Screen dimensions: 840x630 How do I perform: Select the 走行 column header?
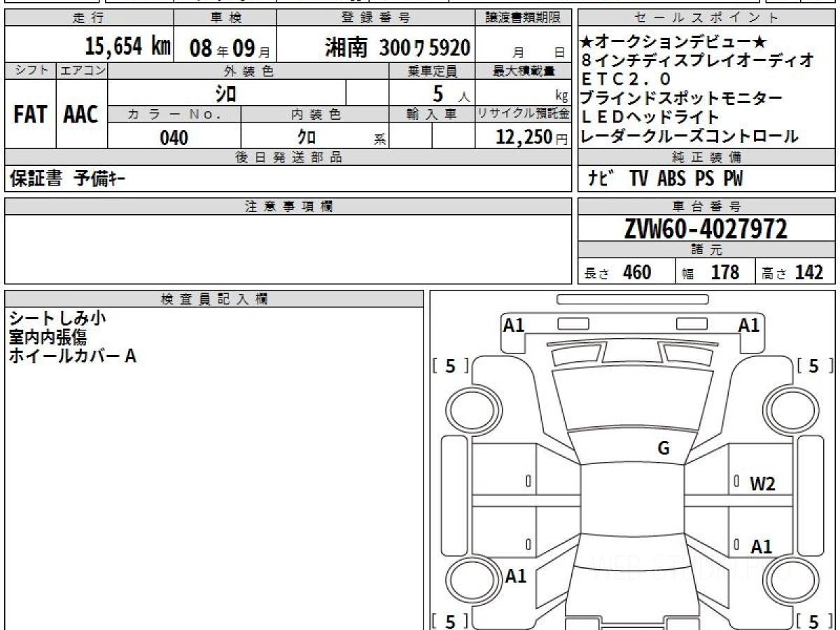[x=89, y=18]
